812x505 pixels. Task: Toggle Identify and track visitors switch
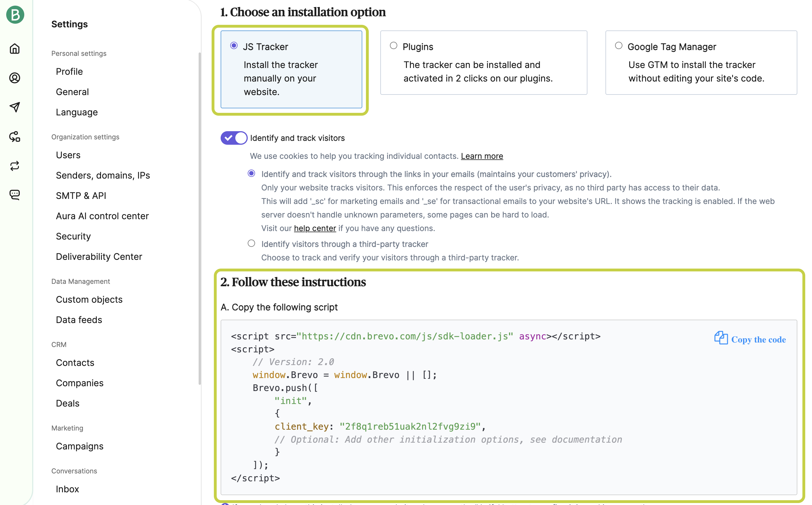tap(234, 138)
